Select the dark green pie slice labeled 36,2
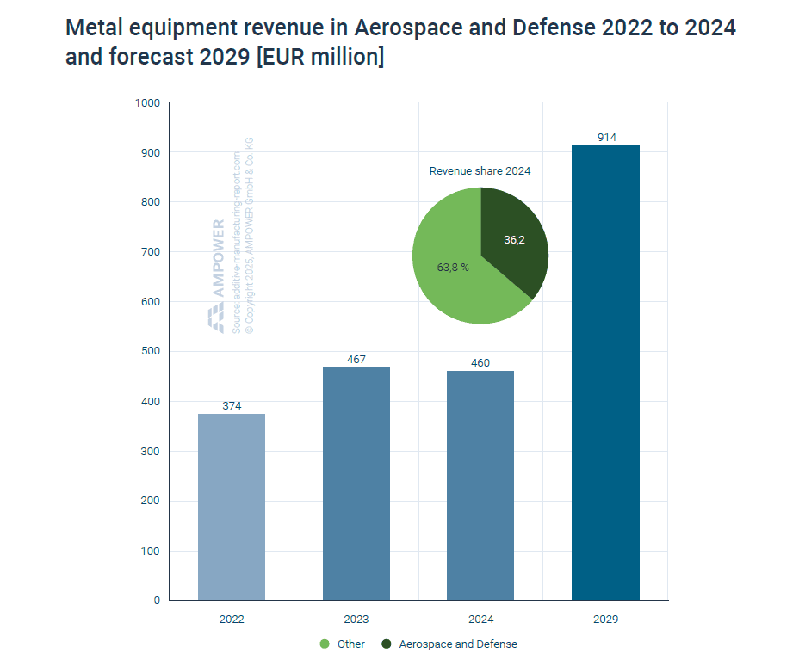Image resolution: width=799 pixels, height=672 pixels. pos(512,241)
